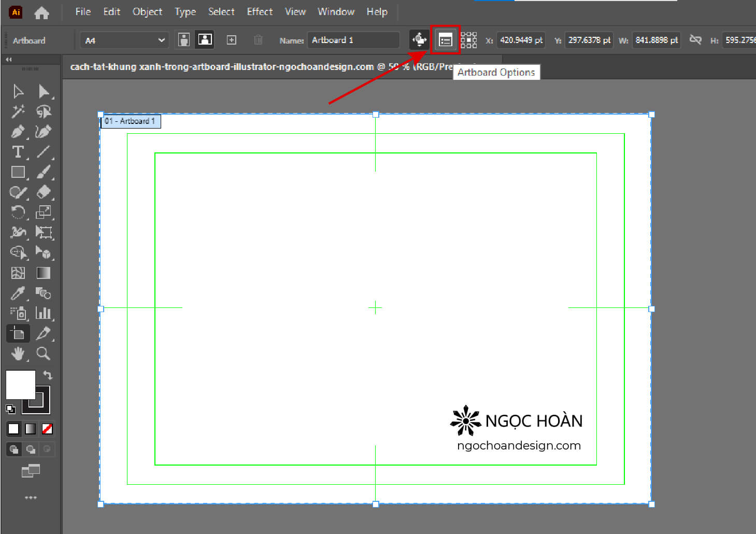Switch artboard to portrait orientation
756x534 pixels.
pos(183,40)
